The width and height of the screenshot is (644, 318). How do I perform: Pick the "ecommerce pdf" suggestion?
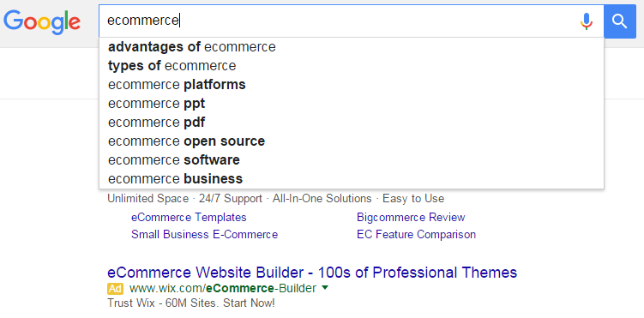(352, 123)
